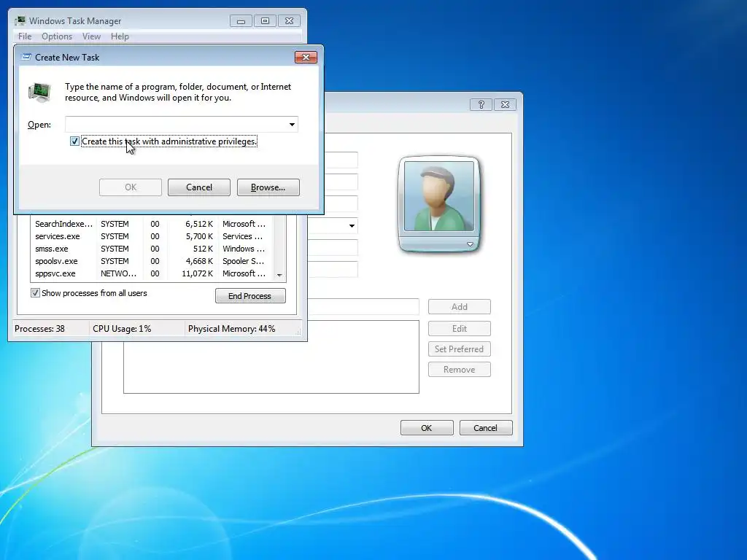
Task: Click the Task Manager title bar icon
Action: click(x=20, y=20)
